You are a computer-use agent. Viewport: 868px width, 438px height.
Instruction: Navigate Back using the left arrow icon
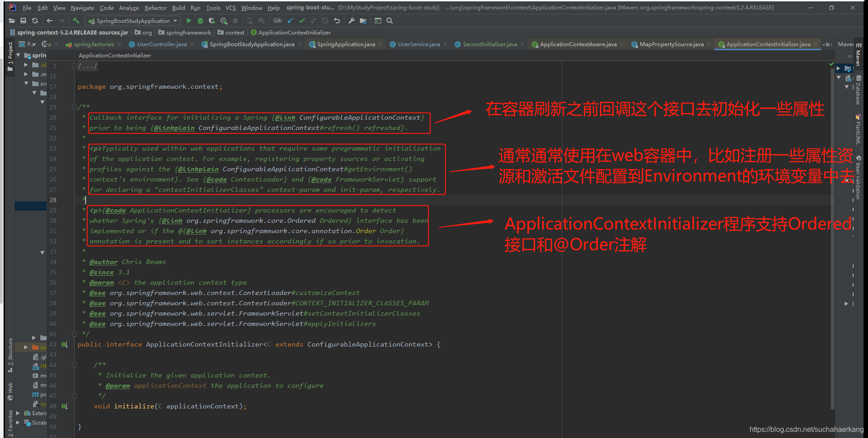point(49,21)
